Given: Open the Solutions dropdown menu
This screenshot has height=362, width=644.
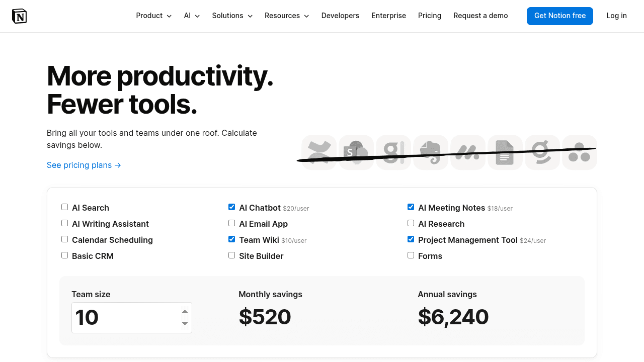Looking at the screenshot, I should (x=232, y=16).
